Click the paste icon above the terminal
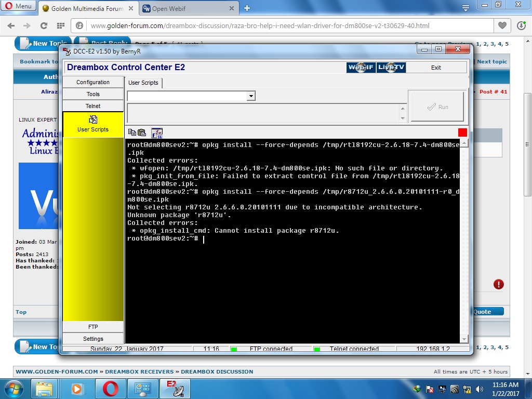 click(x=142, y=132)
